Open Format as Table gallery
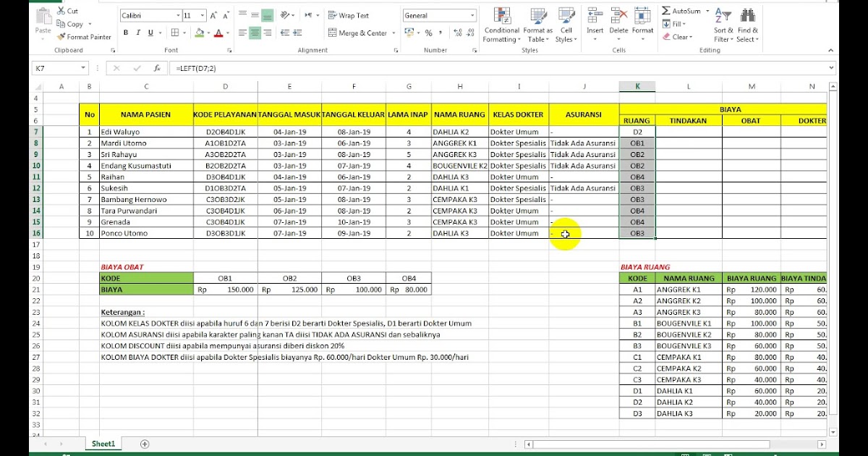Screen dimensions: 868x456 coord(537,25)
